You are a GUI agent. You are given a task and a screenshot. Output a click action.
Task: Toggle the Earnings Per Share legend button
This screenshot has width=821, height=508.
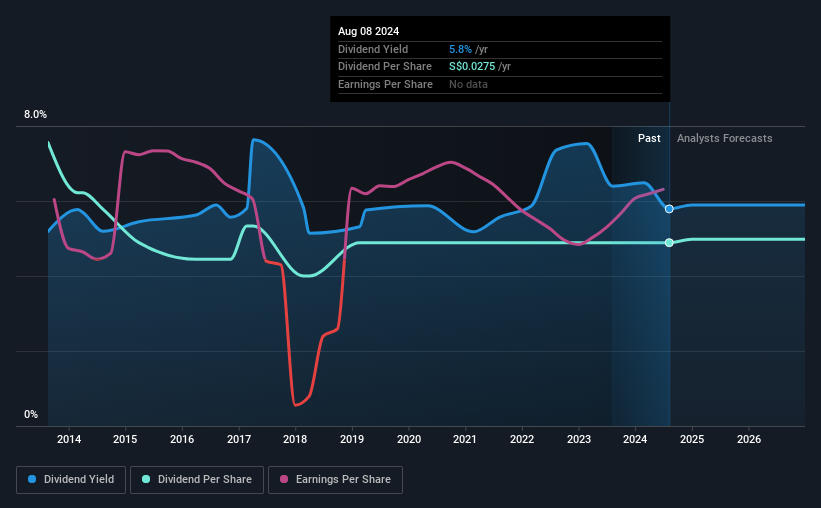(x=335, y=480)
